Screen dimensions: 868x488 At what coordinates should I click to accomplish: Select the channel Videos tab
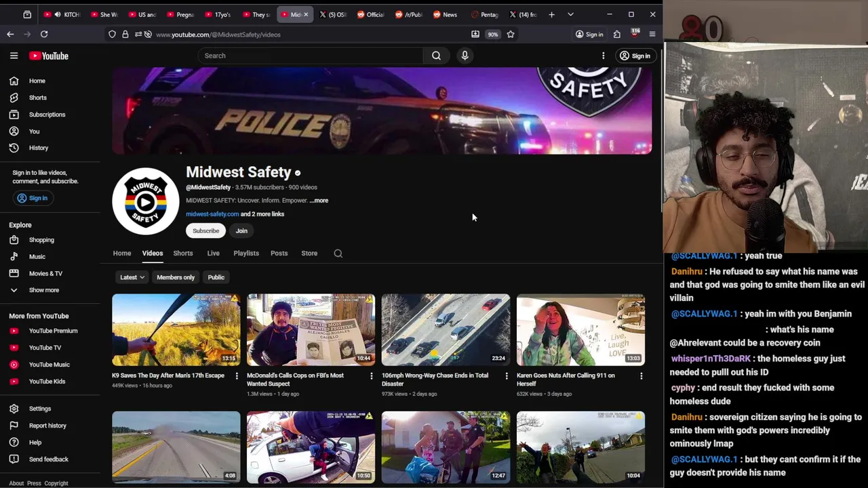153,253
